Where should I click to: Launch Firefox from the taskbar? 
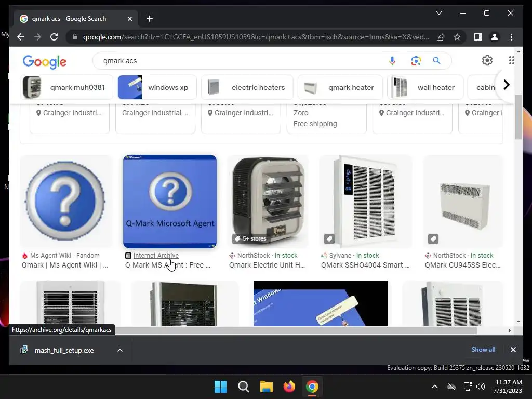[x=289, y=387]
